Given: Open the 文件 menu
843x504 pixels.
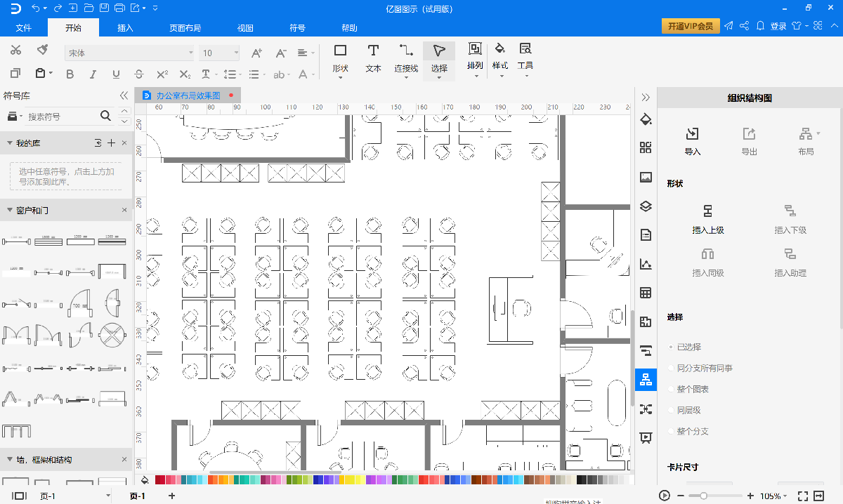Looking at the screenshot, I should [24, 28].
